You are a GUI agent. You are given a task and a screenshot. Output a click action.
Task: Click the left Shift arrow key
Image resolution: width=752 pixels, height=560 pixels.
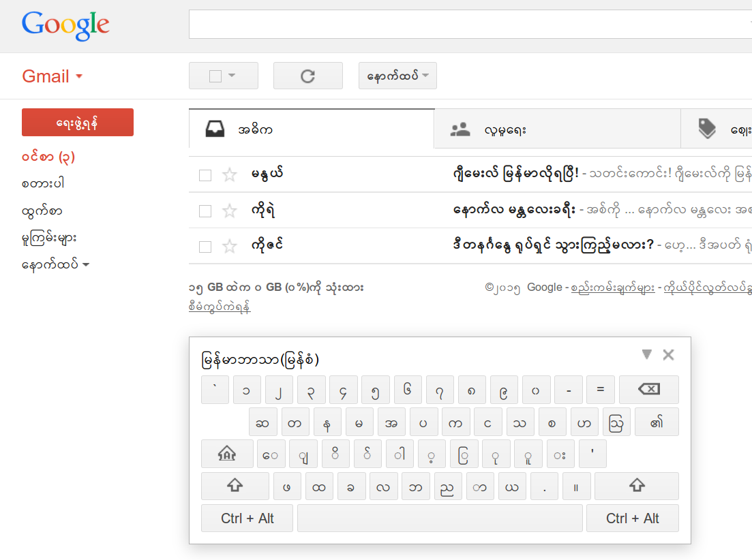235,486
